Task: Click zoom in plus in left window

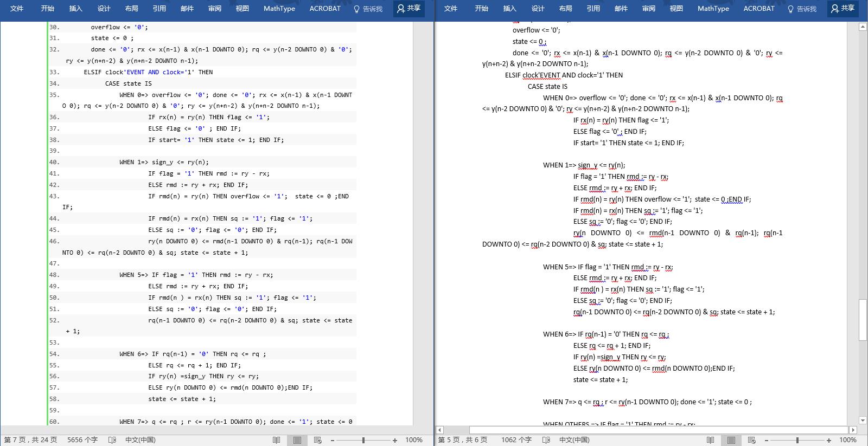Action: coord(395,440)
